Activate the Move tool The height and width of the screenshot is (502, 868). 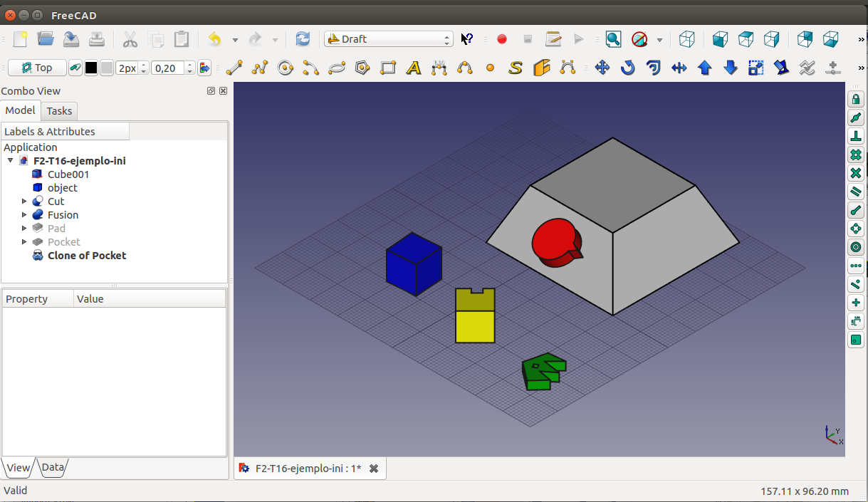[x=602, y=68]
